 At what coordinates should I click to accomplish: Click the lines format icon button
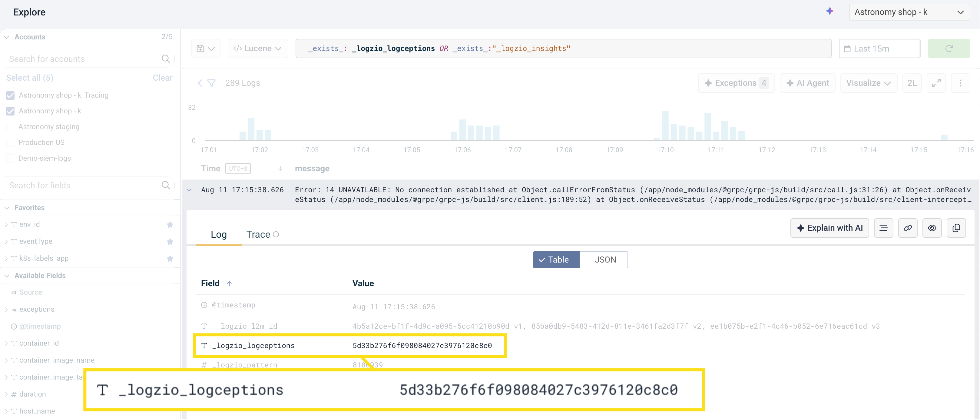(x=883, y=228)
